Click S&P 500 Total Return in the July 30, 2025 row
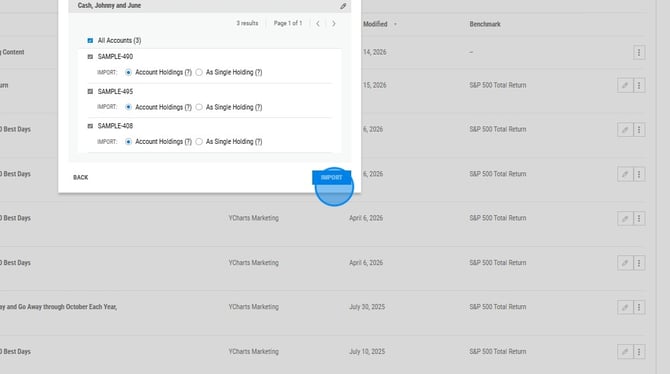670x374 pixels. [498, 307]
